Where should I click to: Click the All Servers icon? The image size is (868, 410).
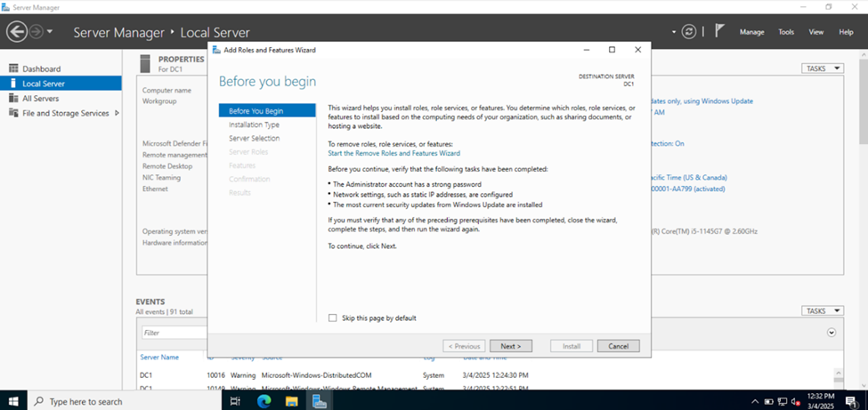coord(13,99)
